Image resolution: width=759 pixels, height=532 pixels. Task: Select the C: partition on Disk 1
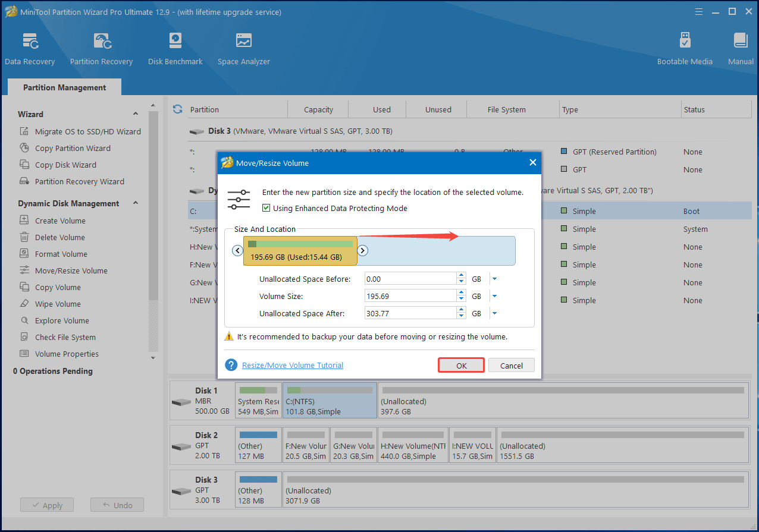pyautogui.click(x=330, y=400)
